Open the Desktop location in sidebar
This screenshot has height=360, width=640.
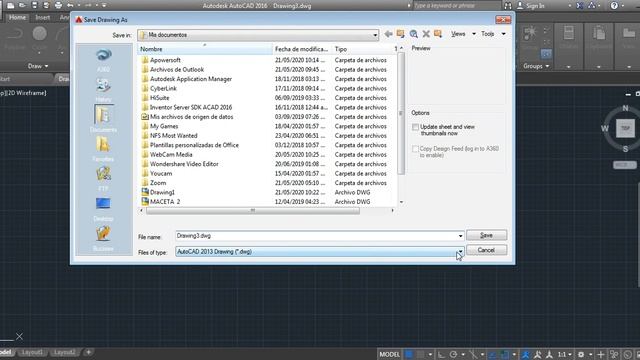[103, 209]
